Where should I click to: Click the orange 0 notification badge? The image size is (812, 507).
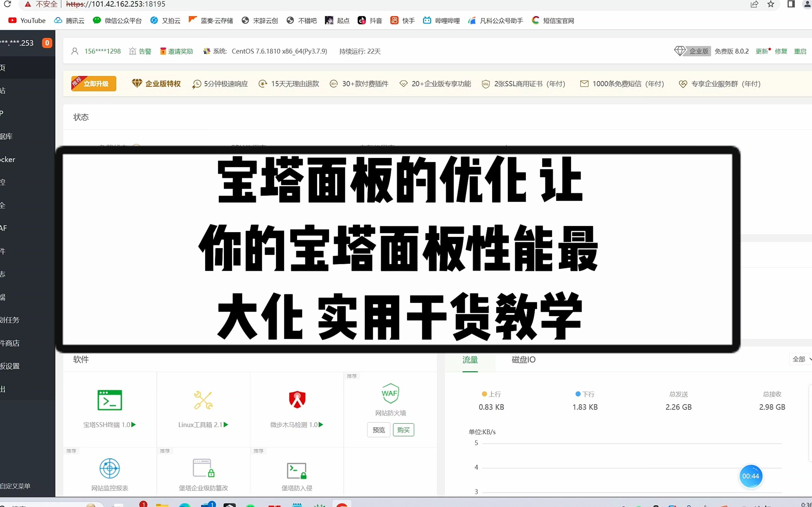47,43
